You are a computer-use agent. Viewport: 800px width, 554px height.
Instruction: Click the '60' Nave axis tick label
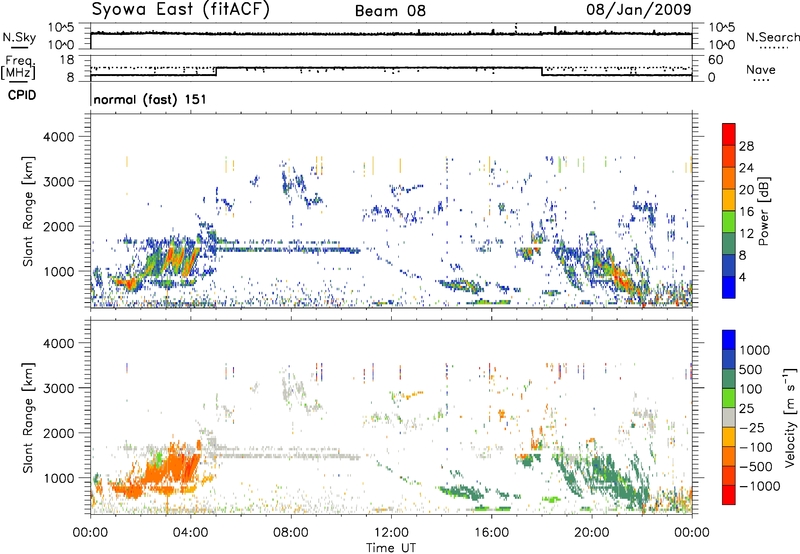pyautogui.click(x=715, y=60)
